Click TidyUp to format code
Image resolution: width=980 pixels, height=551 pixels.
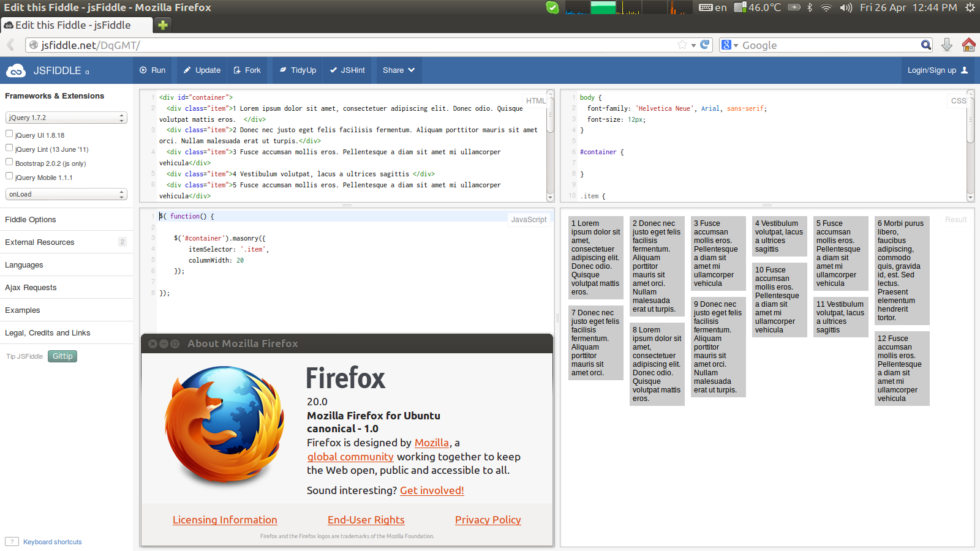(x=298, y=70)
